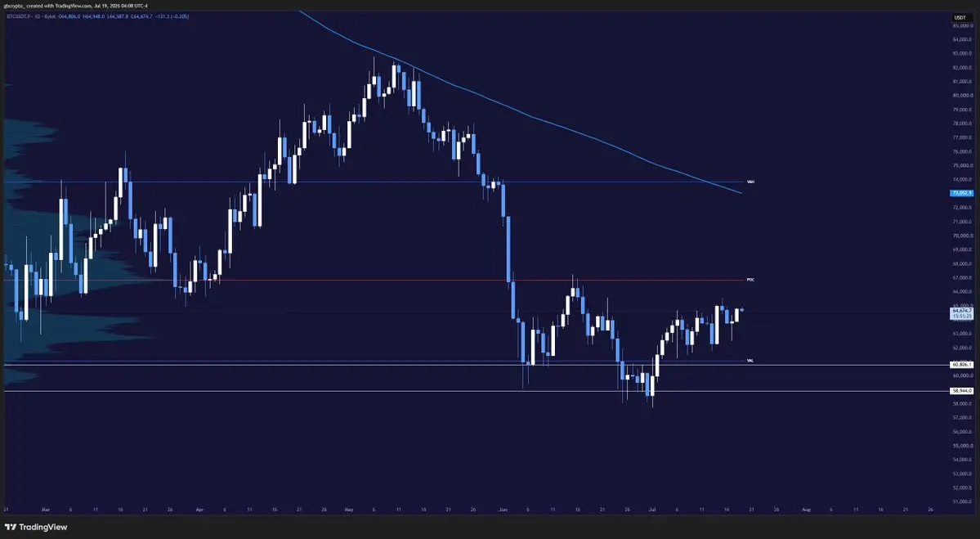The width and height of the screenshot is (980, 539).
Task: Click the large red candle in early June
Action: point(508,249)
